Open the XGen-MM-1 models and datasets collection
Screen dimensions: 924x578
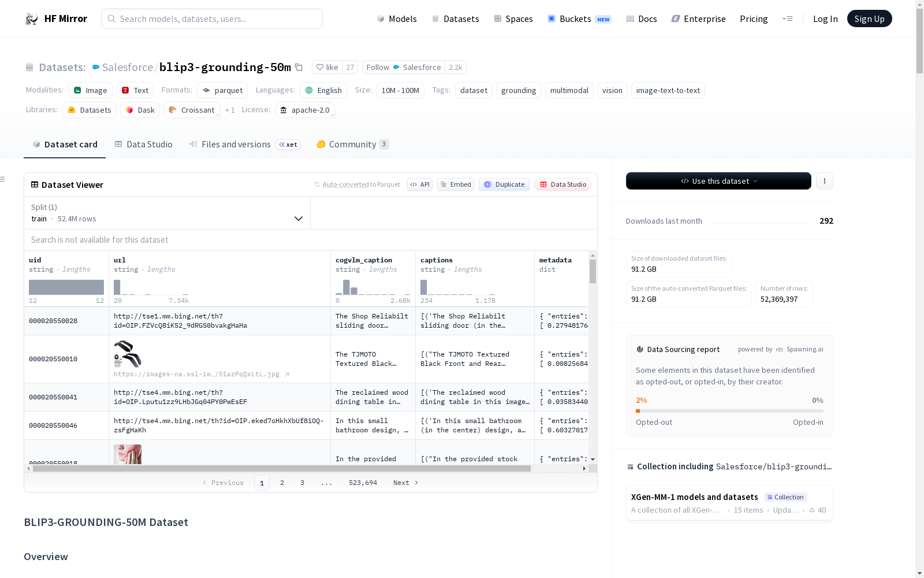(x=729, y=503)
